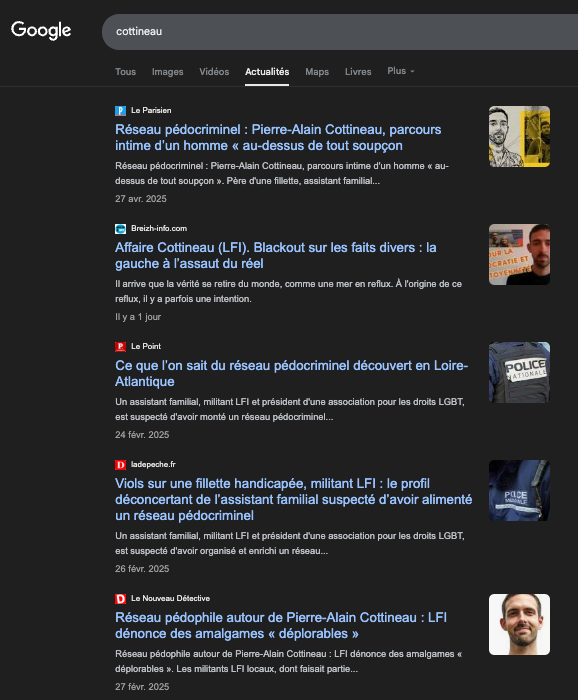Expand the Plus dropdown menu
This screenshot has height=700, width=578.
401,71
